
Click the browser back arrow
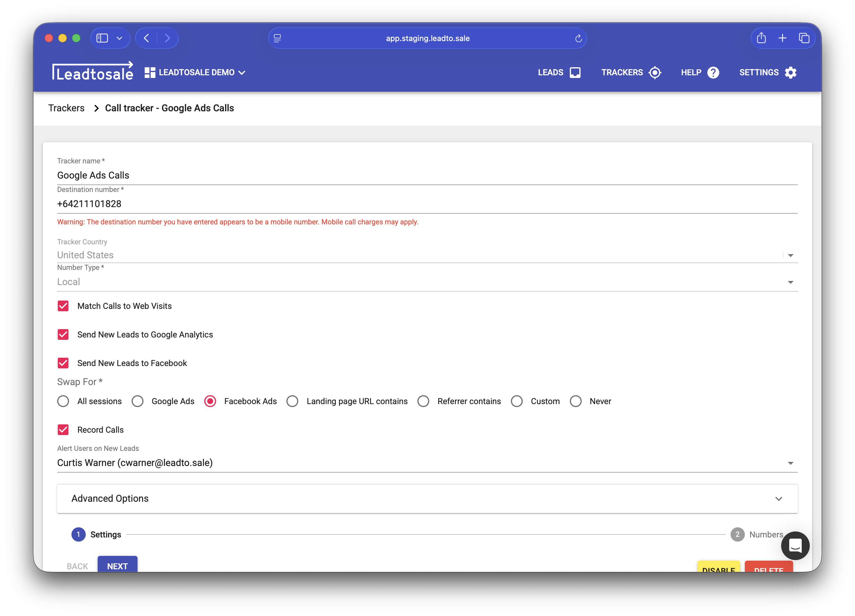[147, 38]
